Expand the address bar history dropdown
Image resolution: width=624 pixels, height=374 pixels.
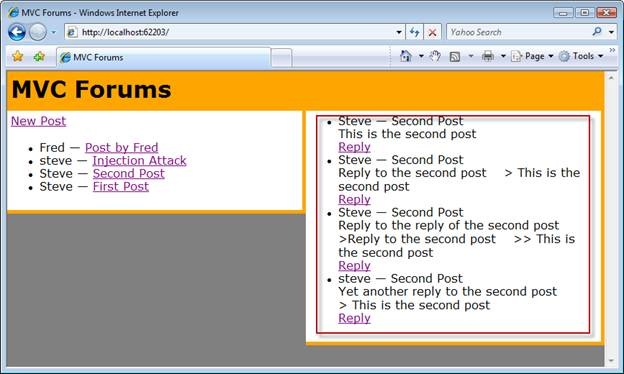399,32
